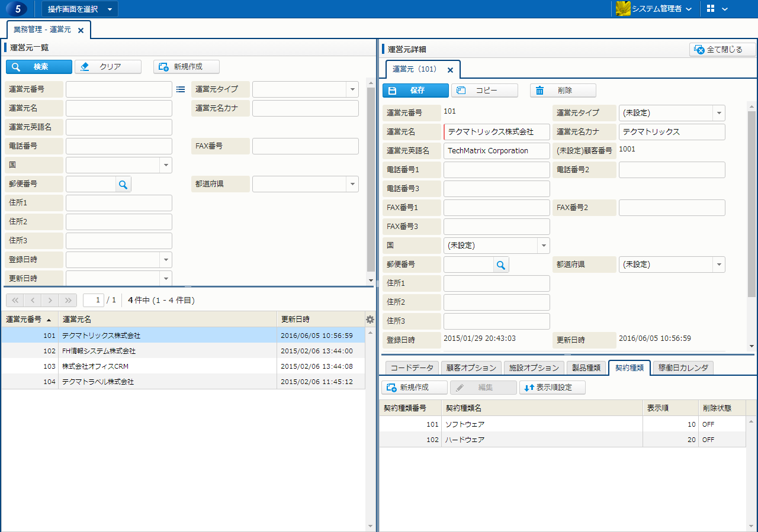Expand the 運営元タイプ dropdown in search form
The height and width of the screenshot is (532, 758).
click(x=352, y=89)
